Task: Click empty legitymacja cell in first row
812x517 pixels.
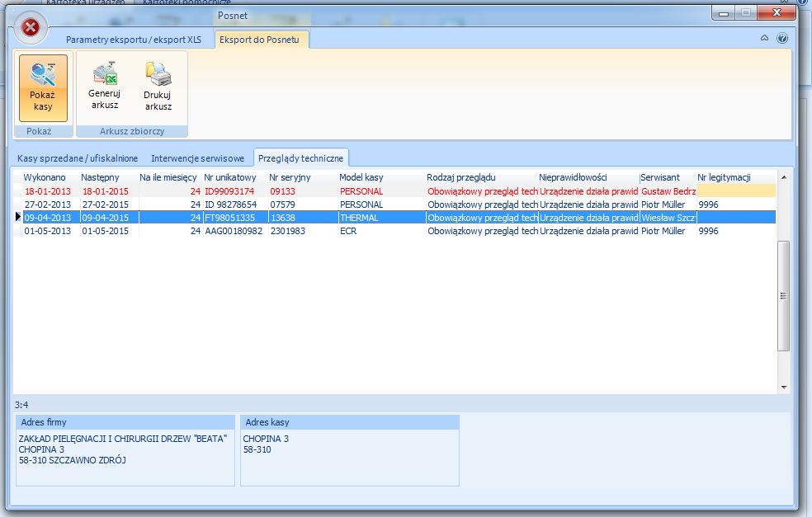Action: (736, 191)
